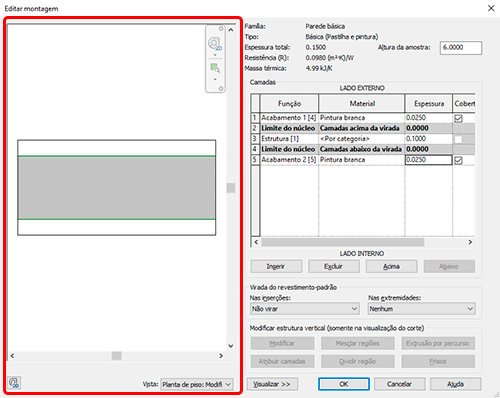Click the 2D steering wheel icon beside the Vista dropdown
500x398 pixels.
(14, 383)
